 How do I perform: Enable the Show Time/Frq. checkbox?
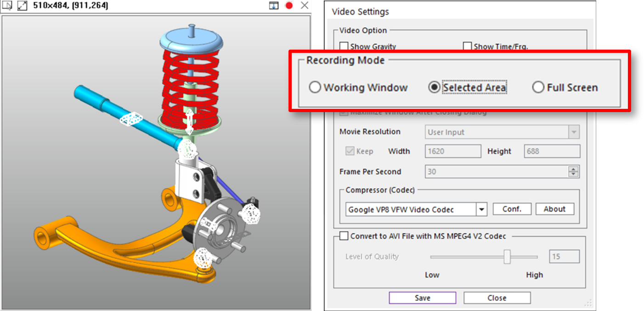click(x=467, y=46)
